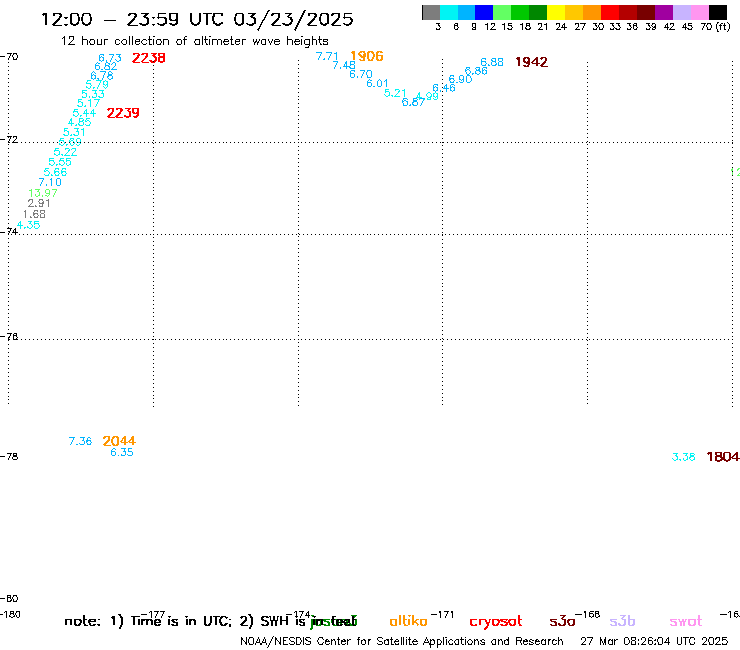
Task: Click the 5.66 wave height value
Action: point(55,172)
